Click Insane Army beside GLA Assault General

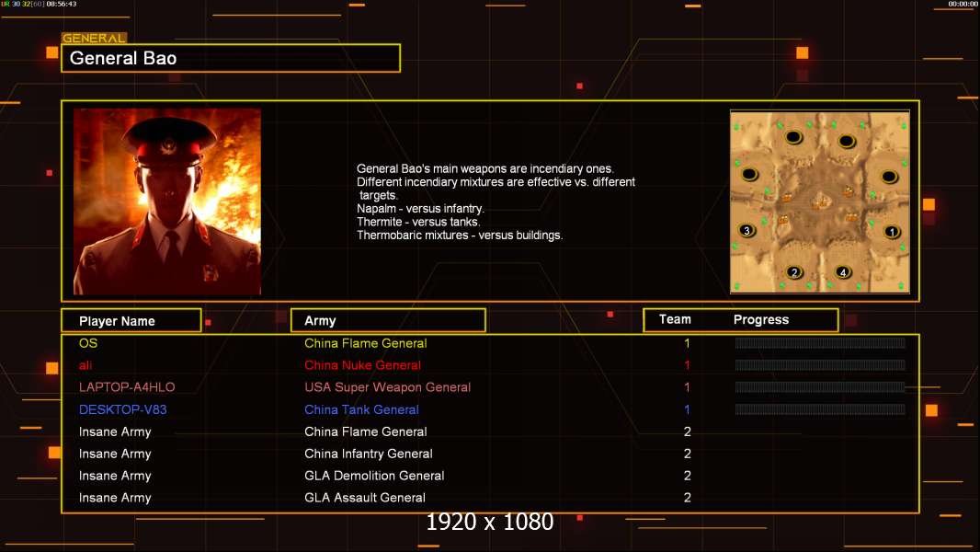tap(115, 498)
